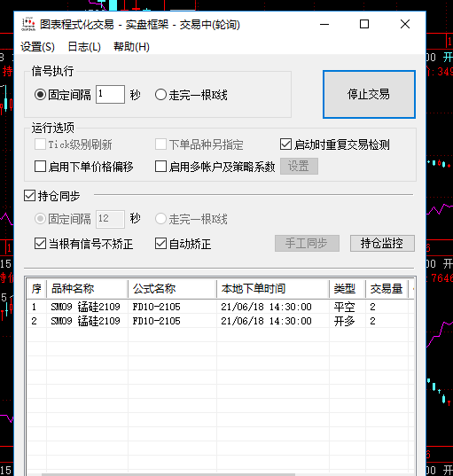
Task: Close the 图表程式化交易 window
Action: tap(405, 24)
